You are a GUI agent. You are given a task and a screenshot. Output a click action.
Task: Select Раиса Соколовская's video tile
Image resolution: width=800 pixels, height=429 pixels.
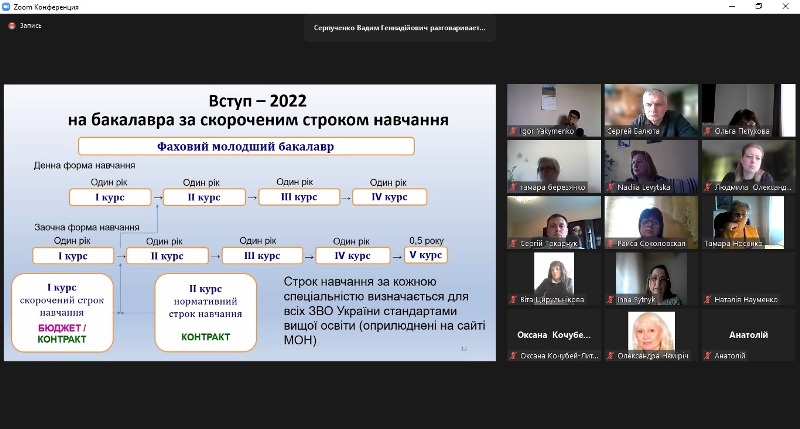coord(651,223)
